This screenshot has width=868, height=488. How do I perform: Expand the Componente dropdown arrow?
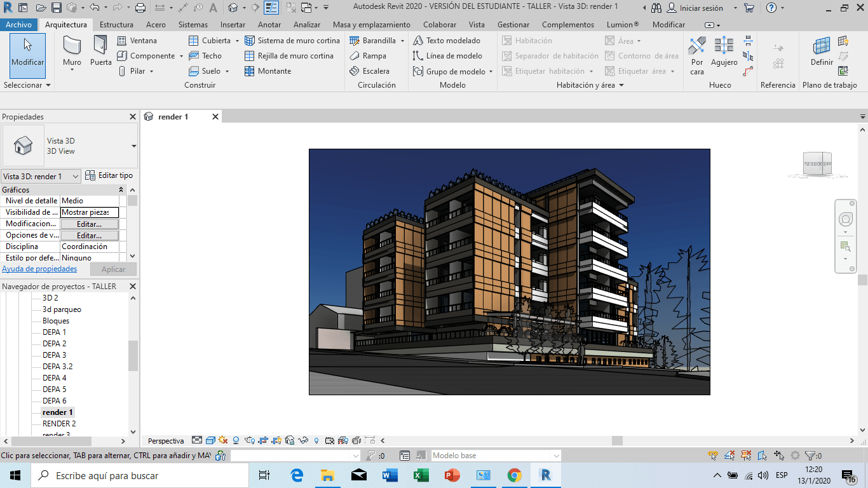point(181,56)
